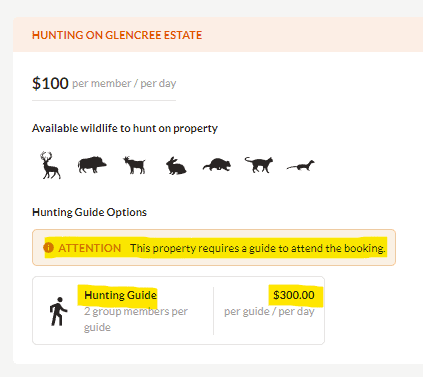Click the guide requirement notice message
Viewport: 423px width, 377px height.
click(x=258, y=248)
